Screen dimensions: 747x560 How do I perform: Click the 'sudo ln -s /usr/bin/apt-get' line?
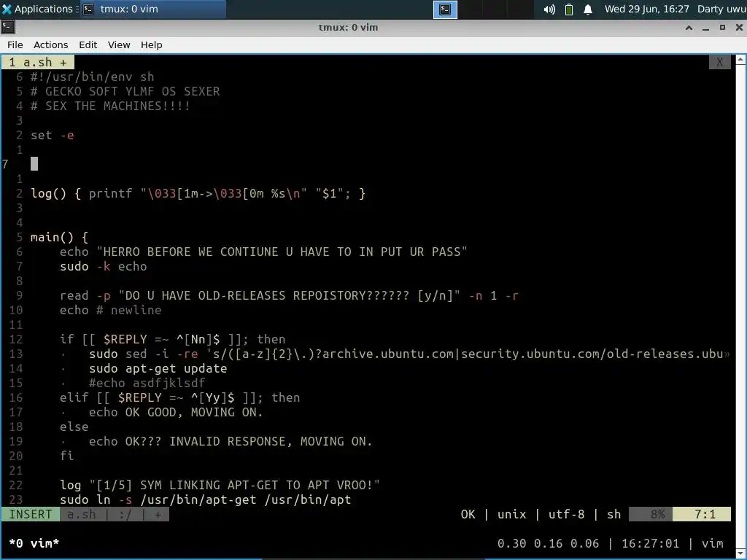[x=205, y=499]
